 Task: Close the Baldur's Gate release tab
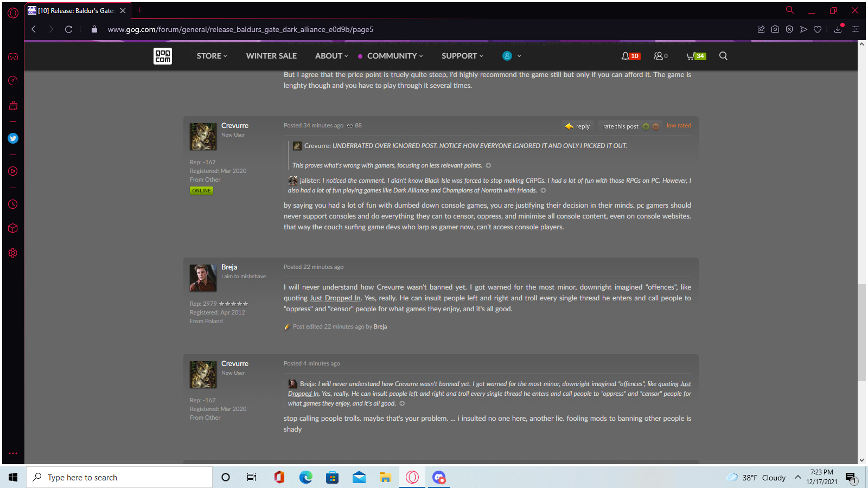click(x=123, y=10)
